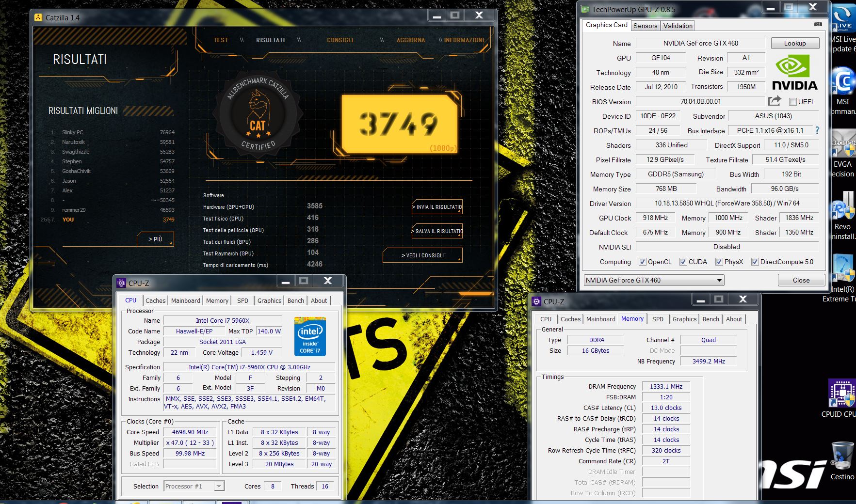
Task: Click the Catzilla title bar app icon
Action: pyautogui.click(x=38, y=17)
